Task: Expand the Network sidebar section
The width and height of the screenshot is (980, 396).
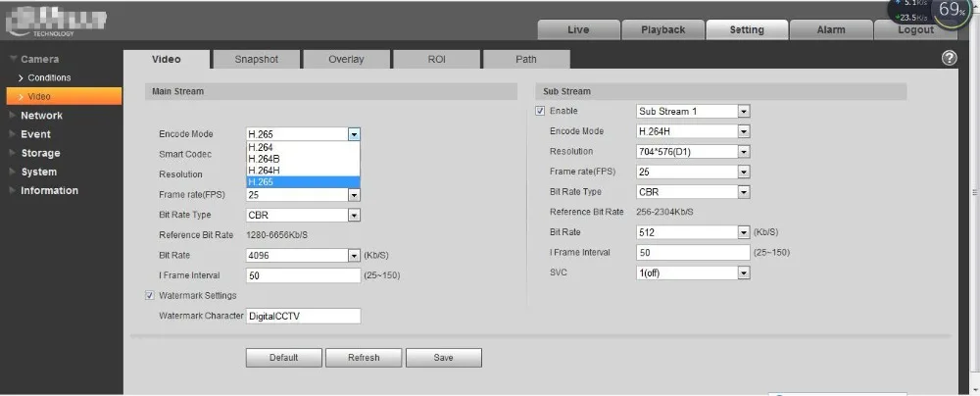Action: (x=41, y=115)
